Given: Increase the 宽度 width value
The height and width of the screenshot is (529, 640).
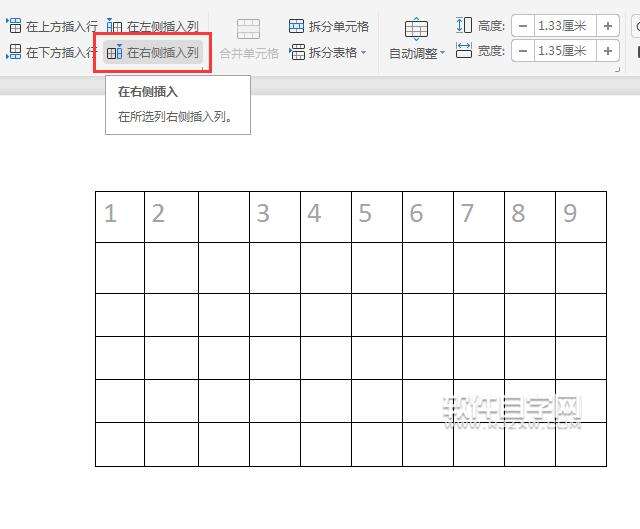Looking at the screenshot, I should click(608, 51).
